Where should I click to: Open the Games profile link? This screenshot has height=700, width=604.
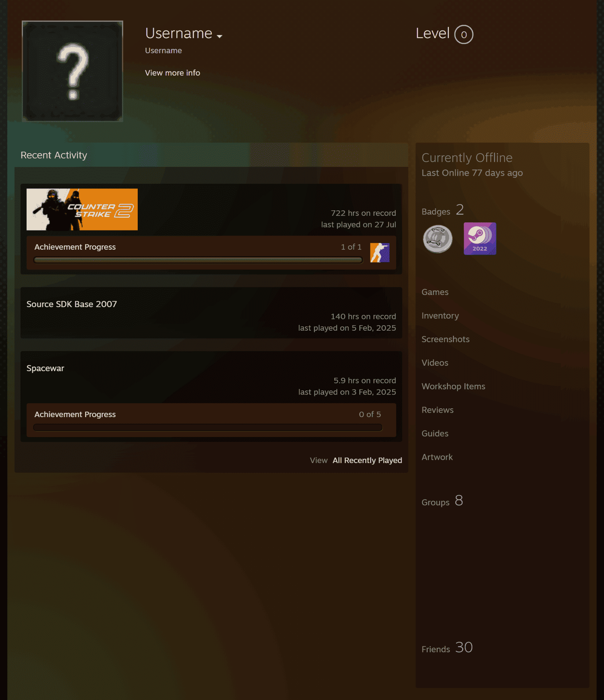coord(435,292)
